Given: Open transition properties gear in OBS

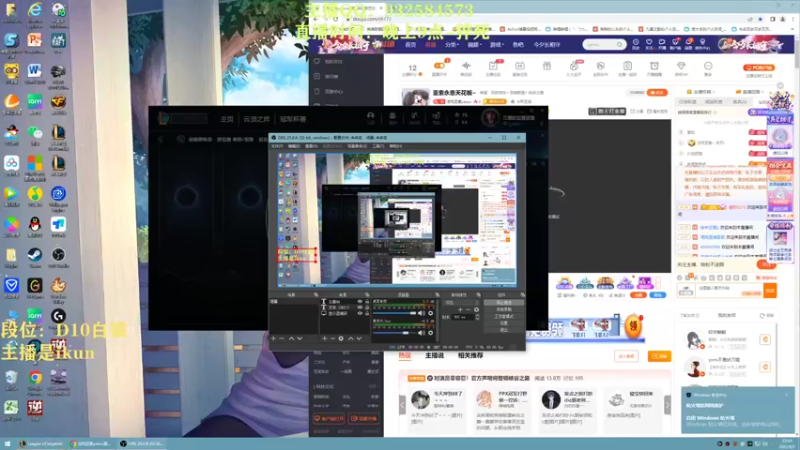Looking at the screenshot, I should [476, 310].
